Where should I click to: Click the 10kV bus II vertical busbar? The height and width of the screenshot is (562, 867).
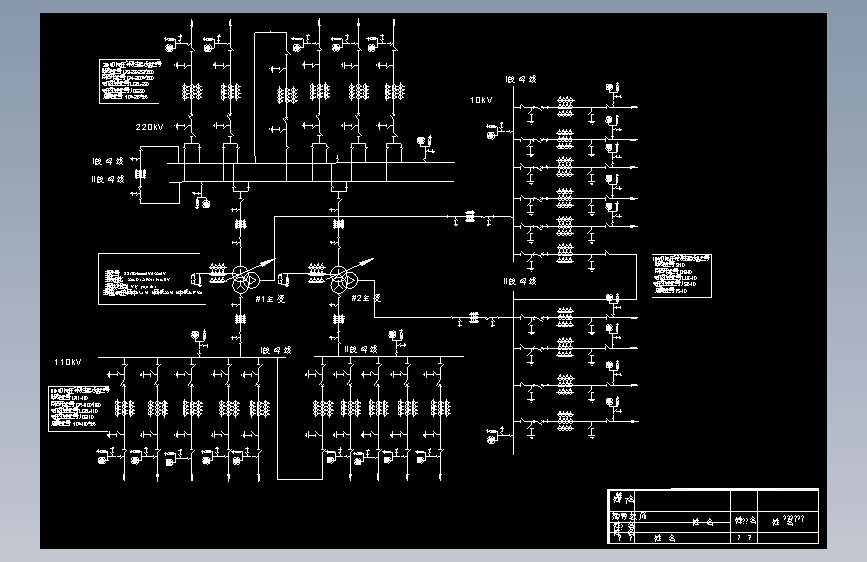point(514,374)
